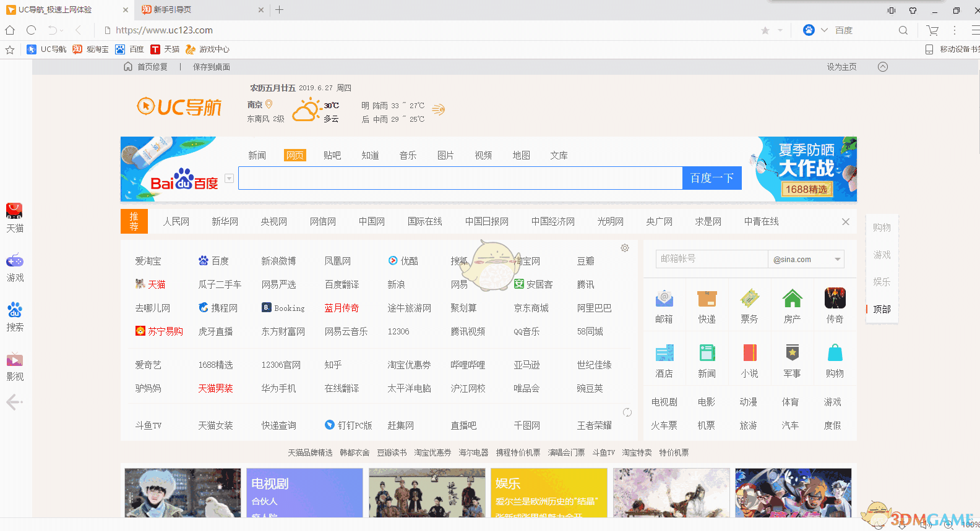This screenshot has width=980, height=531.
Task: Open 爱淘宝 bookmark on bookmarks bar
Action: click(90, 49)
